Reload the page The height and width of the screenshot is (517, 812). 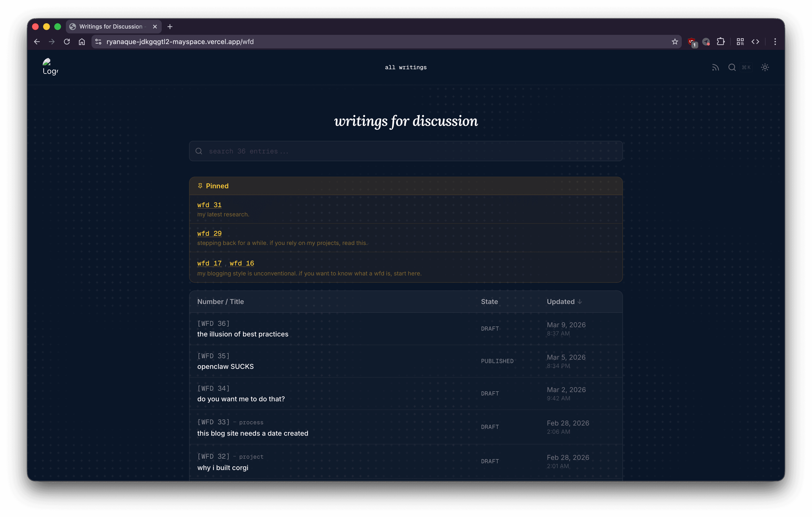point(67,41)
